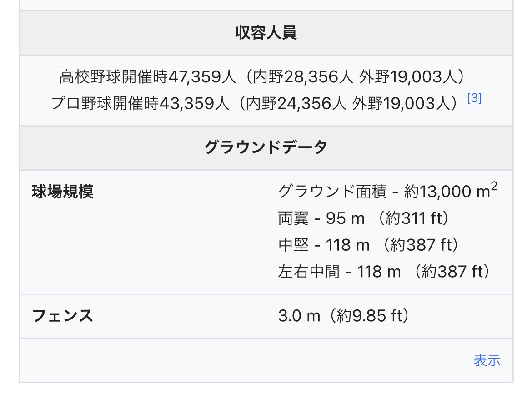The height and width of the screenshot is (400, 532).
Task: Expand the section with the 表示 link
Action: point(487,360)
